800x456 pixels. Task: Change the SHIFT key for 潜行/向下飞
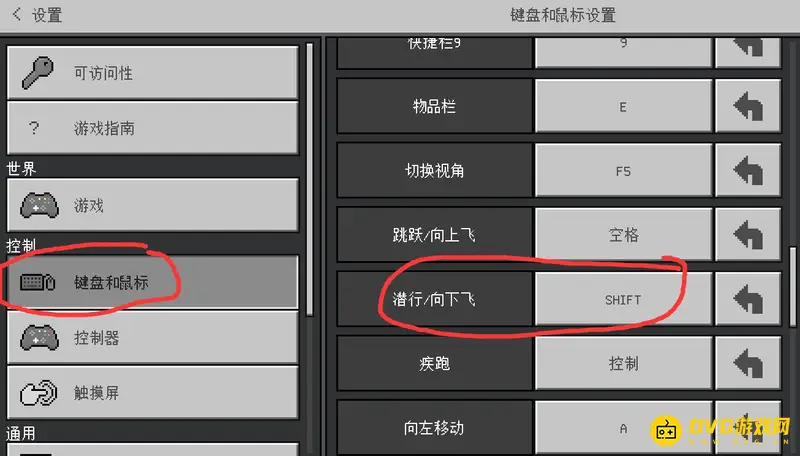(623, 299)
